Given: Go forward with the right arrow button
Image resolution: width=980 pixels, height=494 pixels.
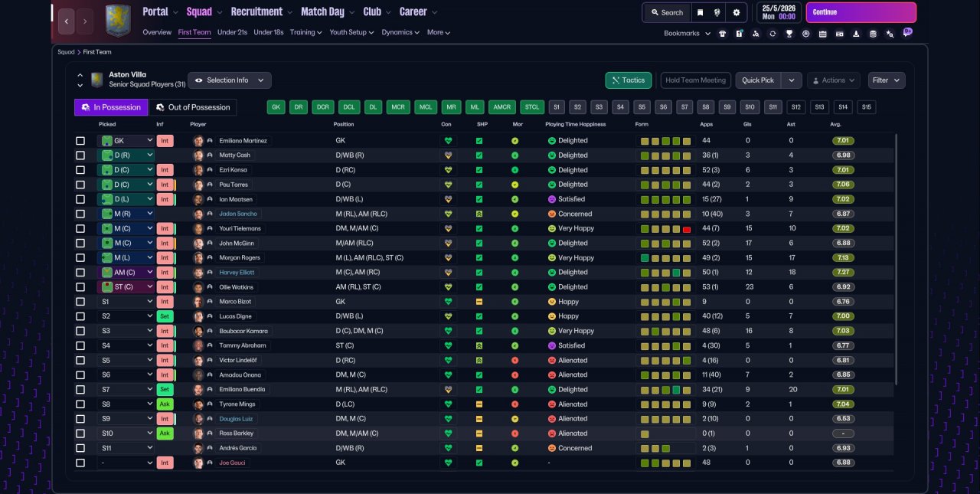Looking at the screenshot, I should click(x=85, y=21).
